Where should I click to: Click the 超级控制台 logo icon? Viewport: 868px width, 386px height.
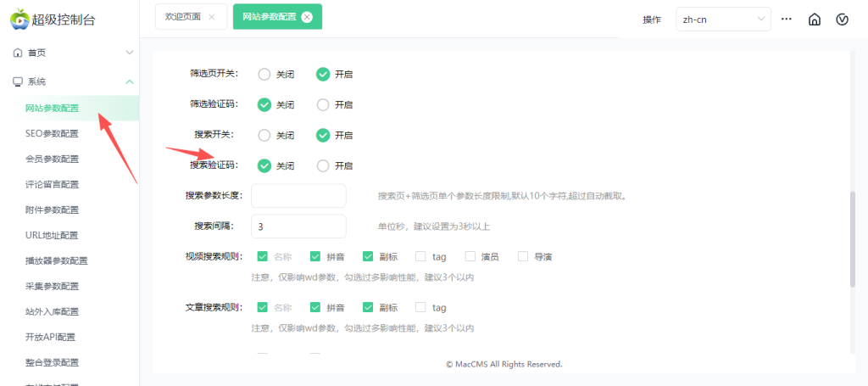point(19,19)
